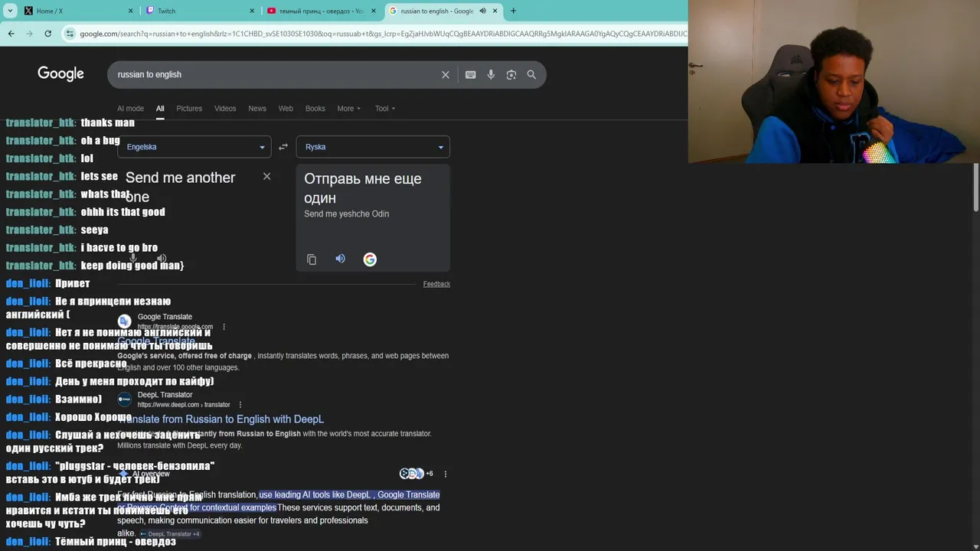Go forward in browser history
Screen dimensions: 980x551
(x=29, y=34)
